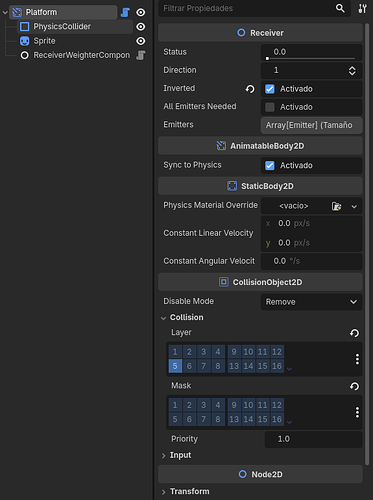
Task: Open the Emitters array editor
Action: coord(312,125)
